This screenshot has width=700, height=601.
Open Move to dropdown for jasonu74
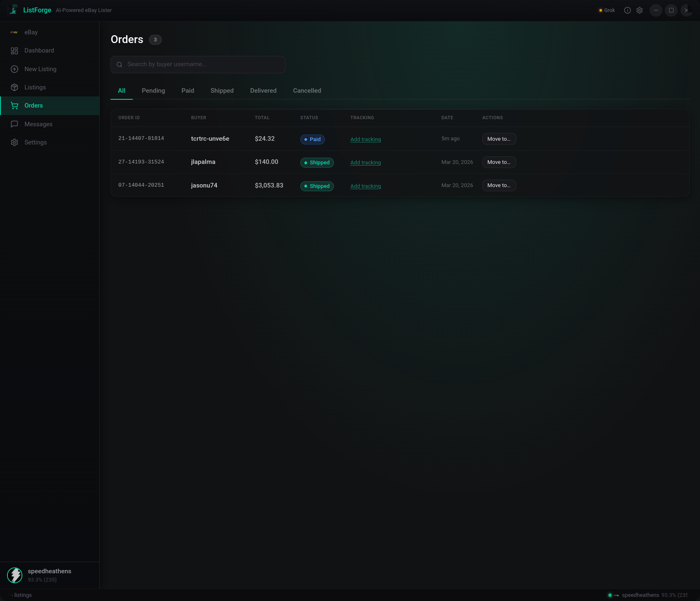499,185
